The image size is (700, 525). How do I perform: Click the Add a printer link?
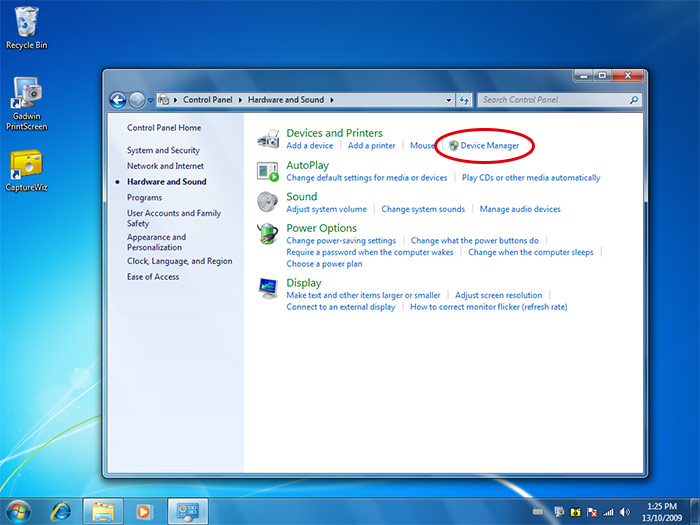(x=371, y=146)
